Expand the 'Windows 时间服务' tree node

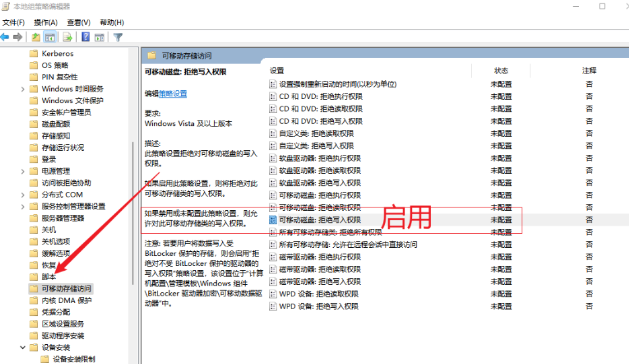point(23,89)
